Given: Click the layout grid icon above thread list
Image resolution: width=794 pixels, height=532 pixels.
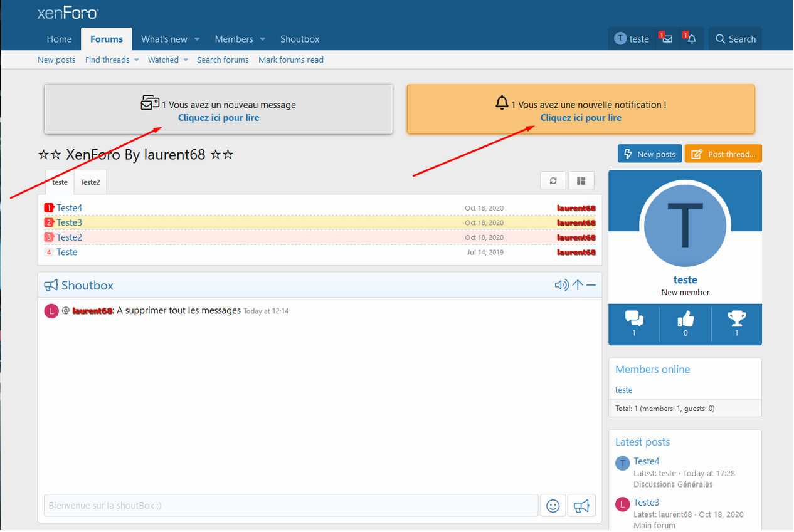Looking at the screenshot, I should click(581, 181).
